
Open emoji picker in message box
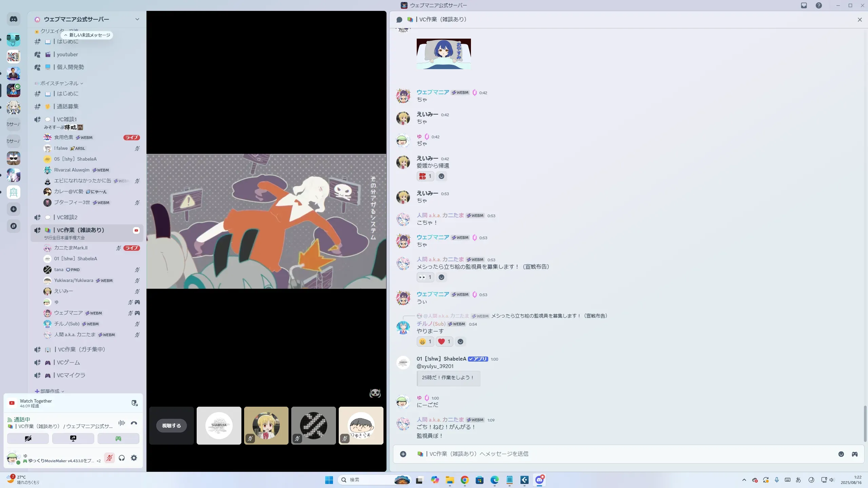pyautogui.click(x=841, y=454)
